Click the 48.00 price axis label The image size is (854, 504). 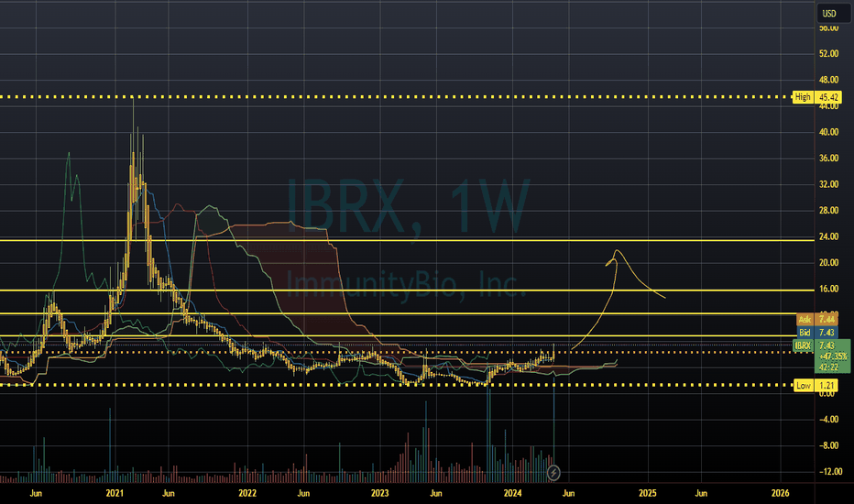coord(828,80)
